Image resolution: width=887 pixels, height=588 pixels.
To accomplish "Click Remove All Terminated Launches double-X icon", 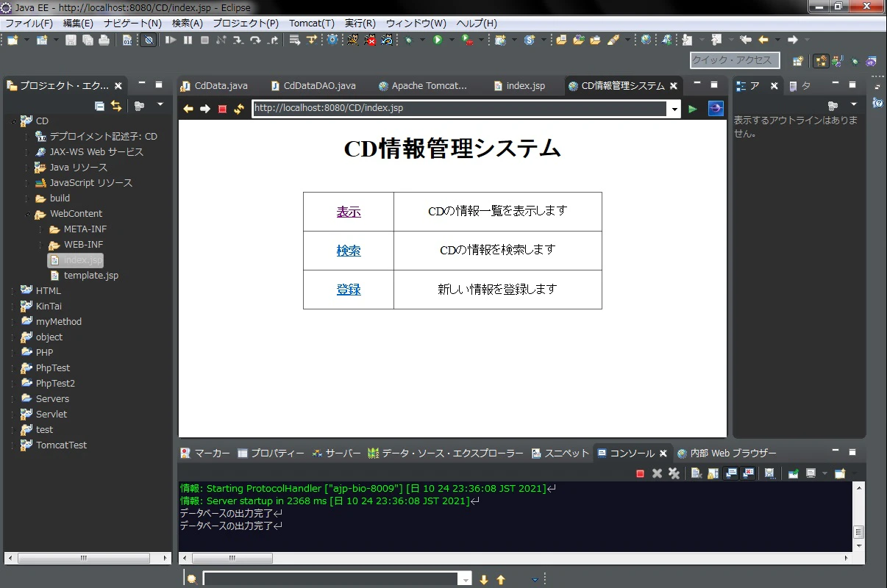I will pyautogui.click(x=674, y=473).
